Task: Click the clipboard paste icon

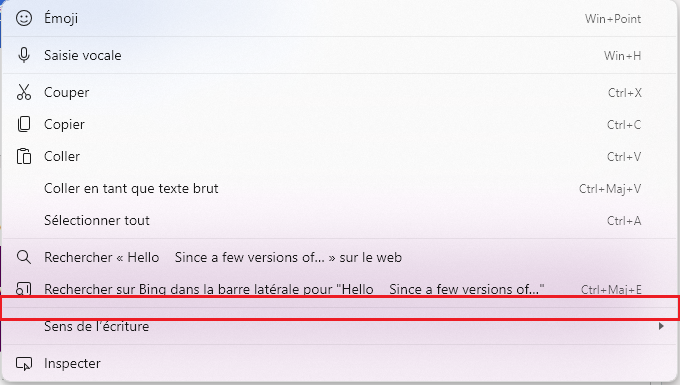Action: click(x=24, y=157)
